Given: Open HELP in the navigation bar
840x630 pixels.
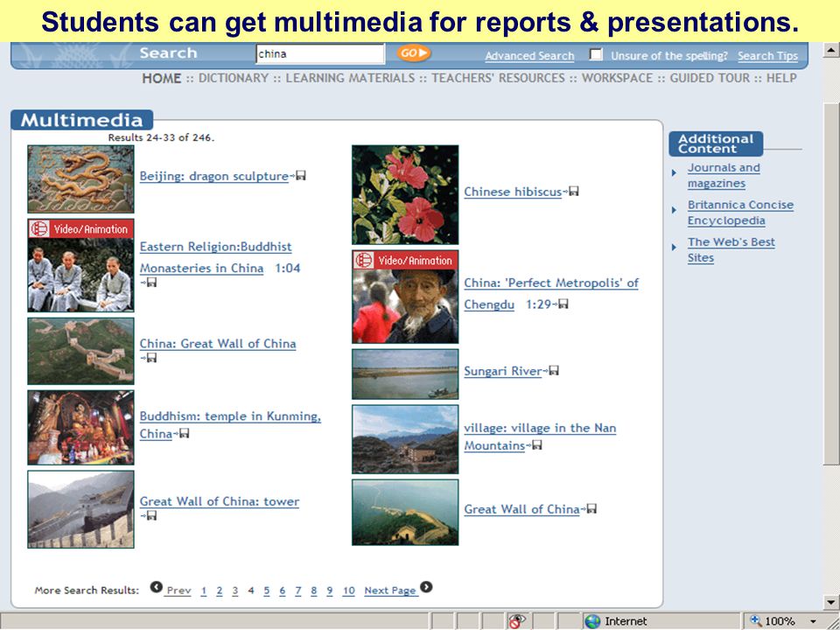Looking at the screenshot, I should [781, 78].
